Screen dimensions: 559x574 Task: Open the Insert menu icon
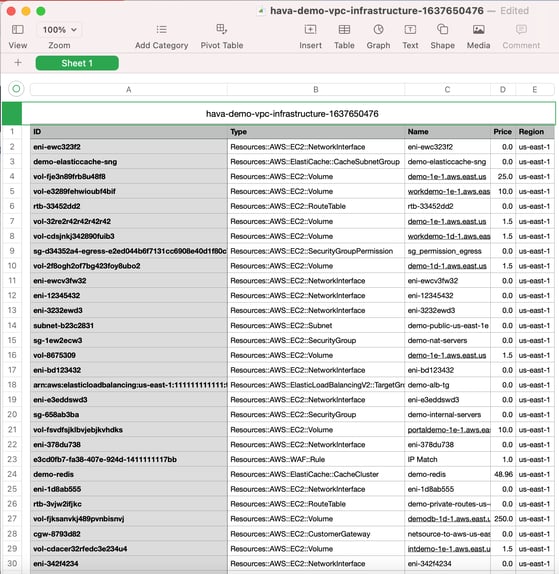(310, 29)
